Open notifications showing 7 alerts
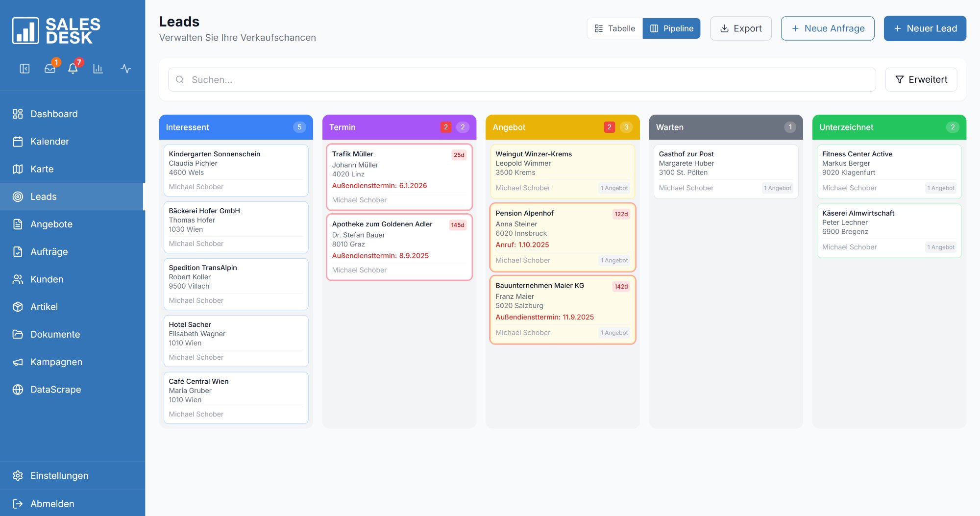Screen dimensions: 980x516 click(73, 69)
